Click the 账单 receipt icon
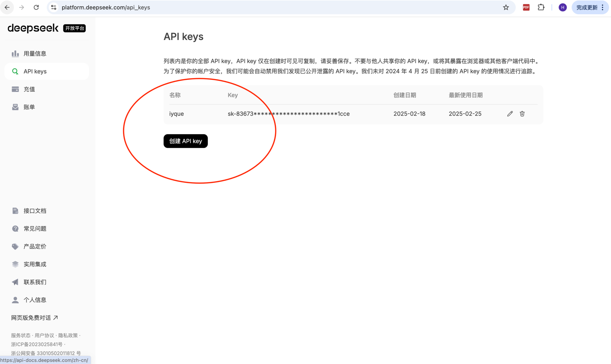The width and height of the screenshot is (611, 364). click(15, 107)
